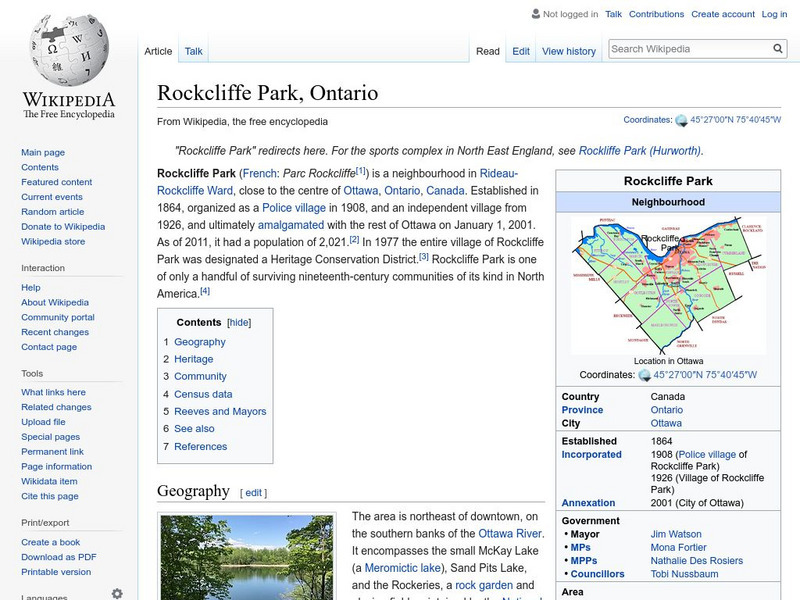This screenshot has width=800, height=600.
Task: Open Main page in the sidebar
Action: point(43,153)
